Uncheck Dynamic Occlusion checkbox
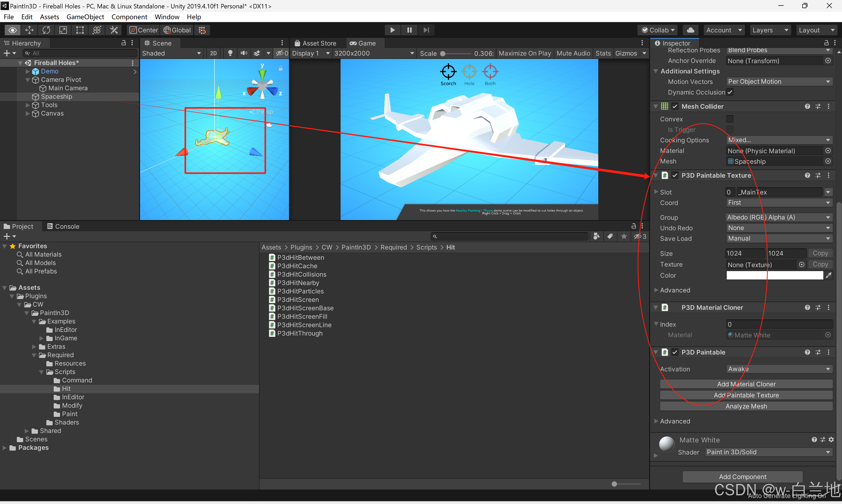 click(x=730, y=92)
